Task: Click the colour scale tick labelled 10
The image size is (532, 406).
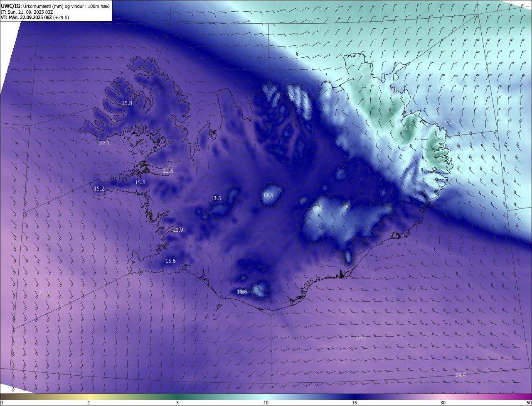Action: click(266, 403)
